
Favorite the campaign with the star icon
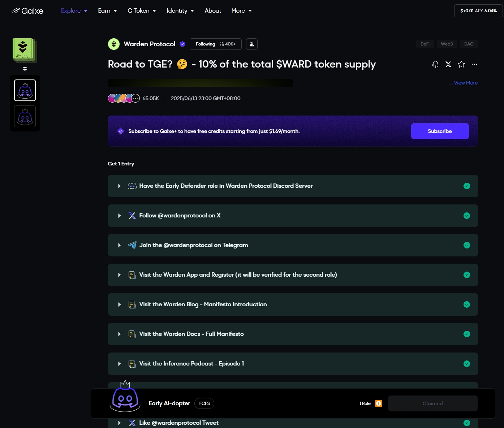pos(461,64)
